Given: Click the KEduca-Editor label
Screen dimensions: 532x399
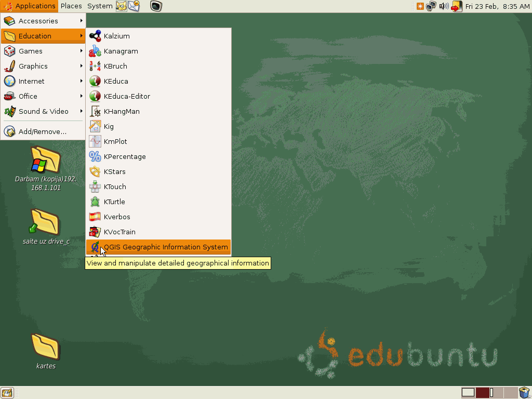Looking at the screenshot, I should tap(127, 96).
